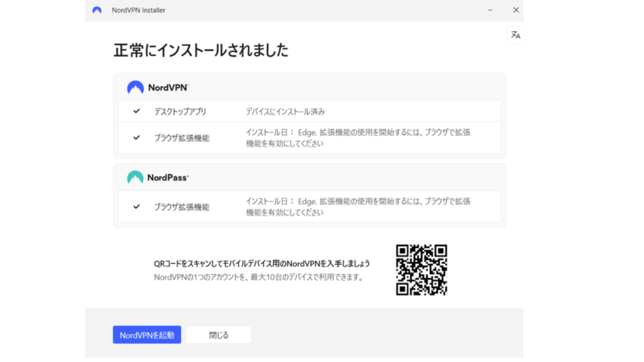644x362 pixels.
Task: Click the QR code for the mobile app
Action: 421,270
